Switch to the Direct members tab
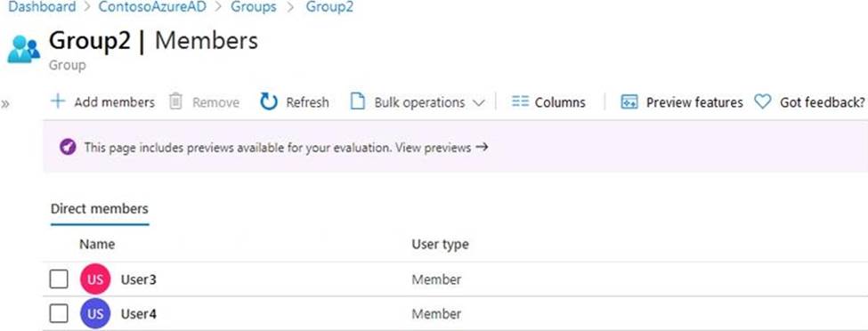 coord(100,209)
